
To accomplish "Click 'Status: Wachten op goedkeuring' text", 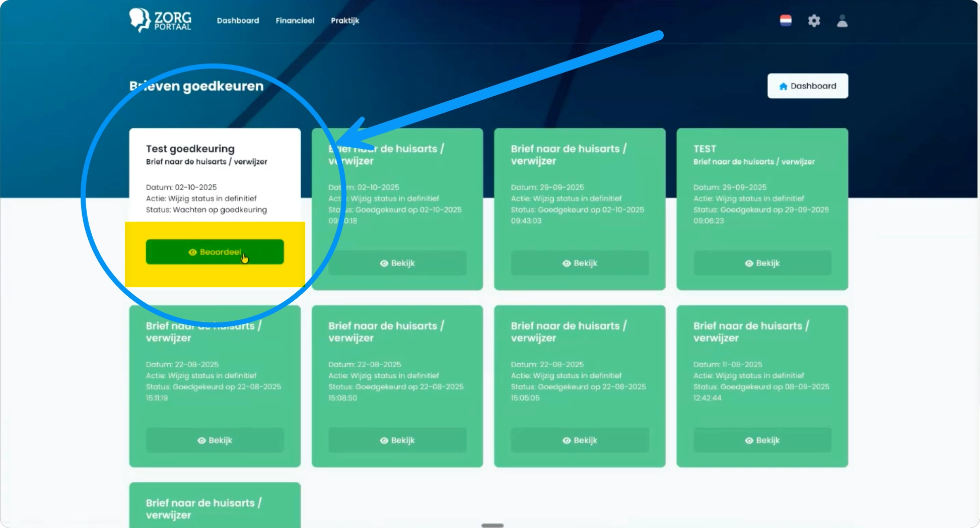I will (x=206, y=210).
